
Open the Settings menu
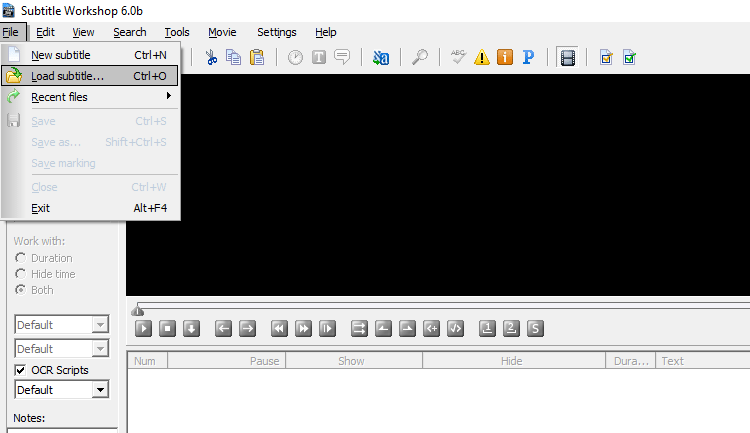click(276, 32)
